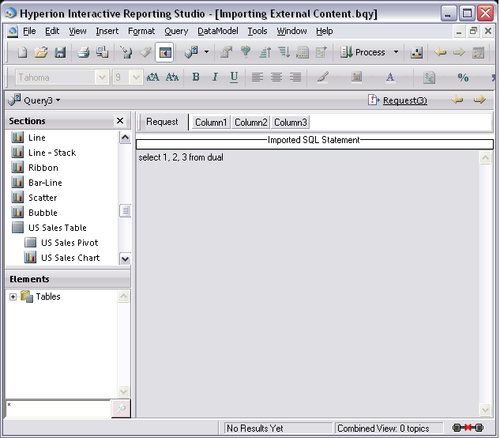Click back arrow on section title bar
The image size is (500, 438).
coord(457,100)
